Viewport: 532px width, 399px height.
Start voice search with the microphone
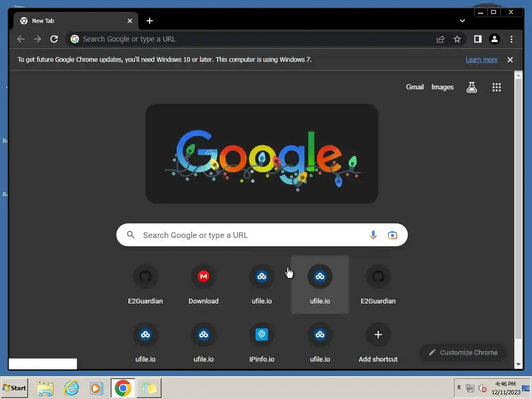tap(373, 235)
